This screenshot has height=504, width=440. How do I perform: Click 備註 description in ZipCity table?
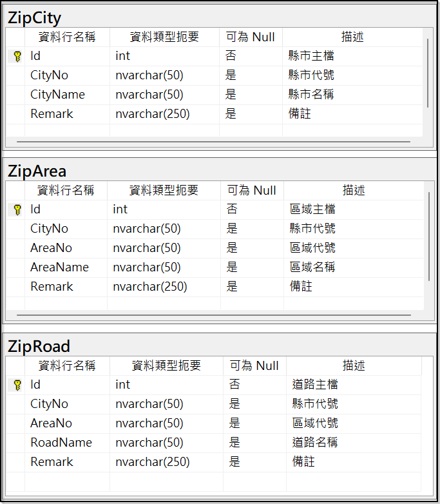click(352, 114)
